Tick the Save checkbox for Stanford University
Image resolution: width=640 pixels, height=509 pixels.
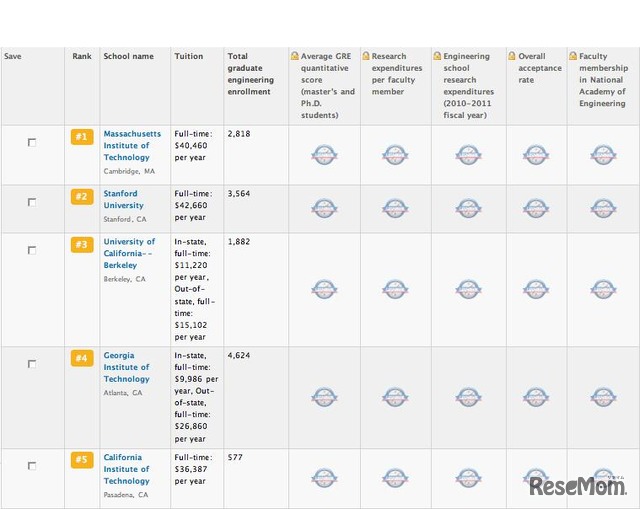coord(32,202)
